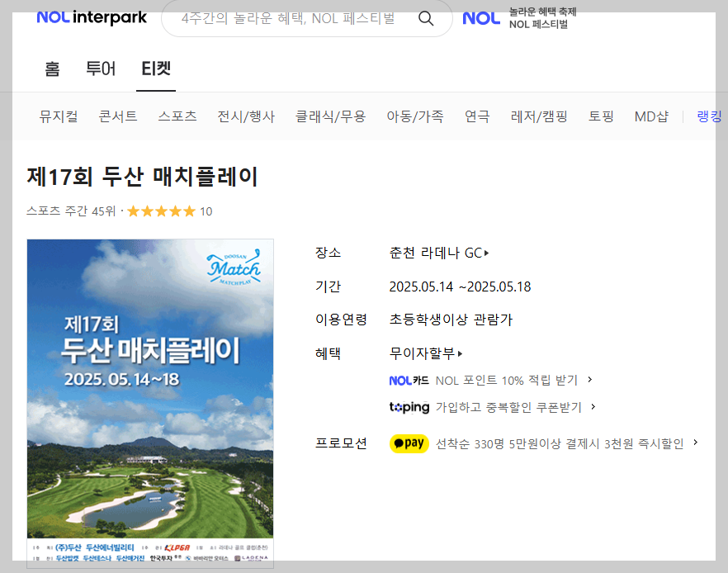Open NOL 포인트 10% 적립 받기 link
Screen dimensions: 728x573
pos(507,381)
